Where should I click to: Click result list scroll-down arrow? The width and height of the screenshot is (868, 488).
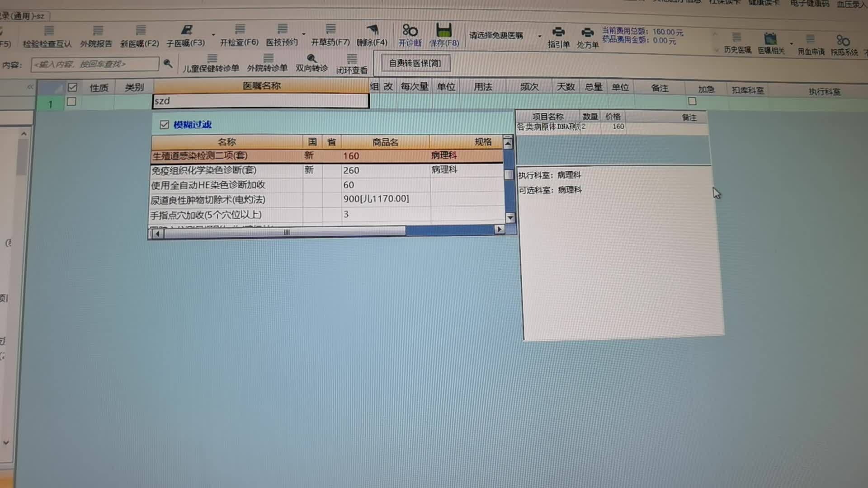point(510,218)
